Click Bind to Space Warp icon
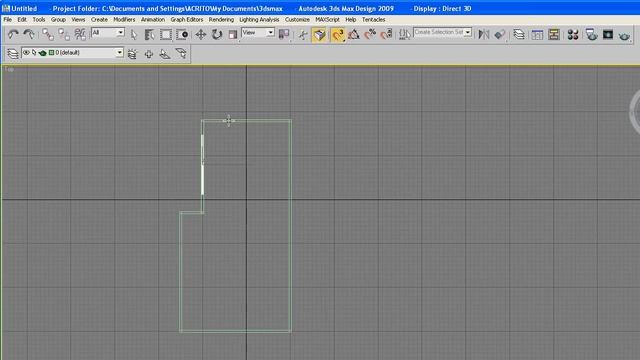640x360 pixels. [80, 34]
